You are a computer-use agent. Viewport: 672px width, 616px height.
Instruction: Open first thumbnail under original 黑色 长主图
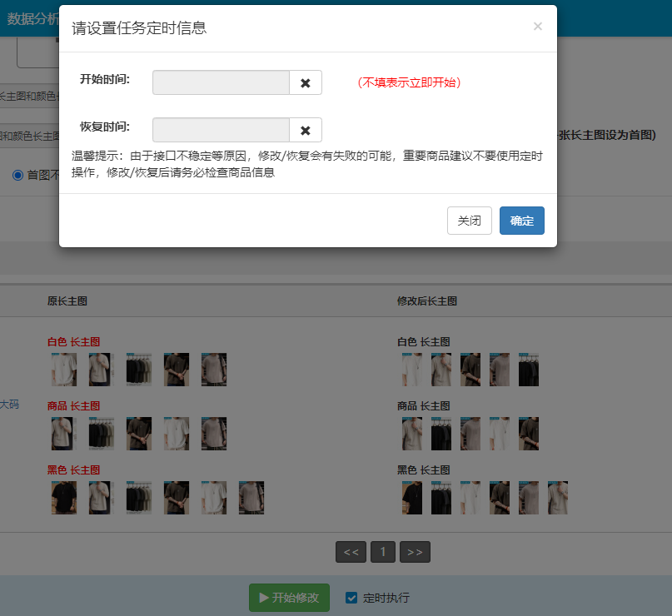point(63,498)
